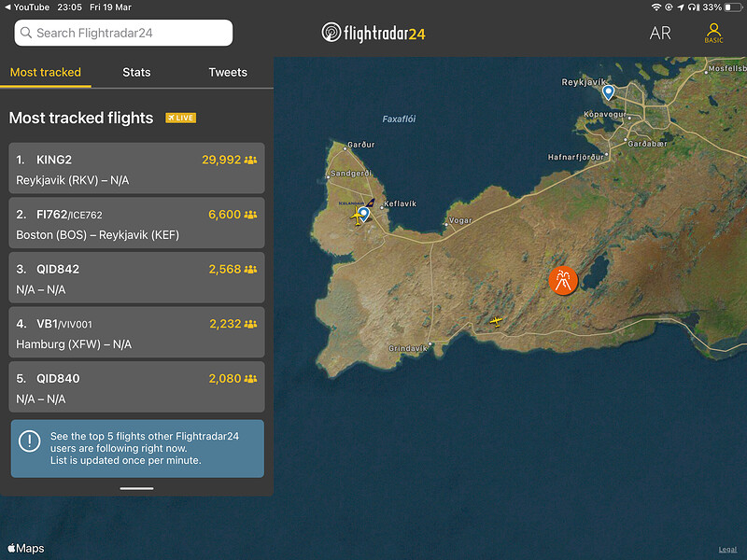747x560 pixels.
Task: Select the QID840 flight row
Action: coord(136,387)
